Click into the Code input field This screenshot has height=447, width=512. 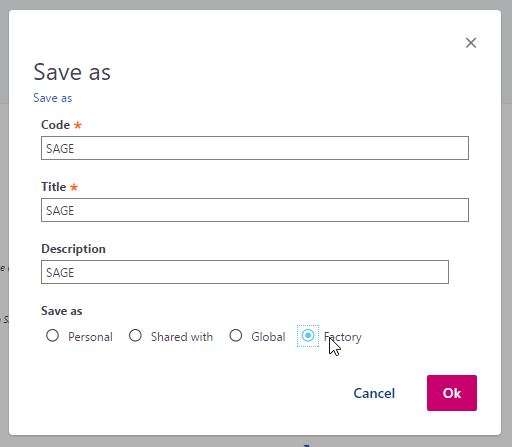tap(255, 148)
